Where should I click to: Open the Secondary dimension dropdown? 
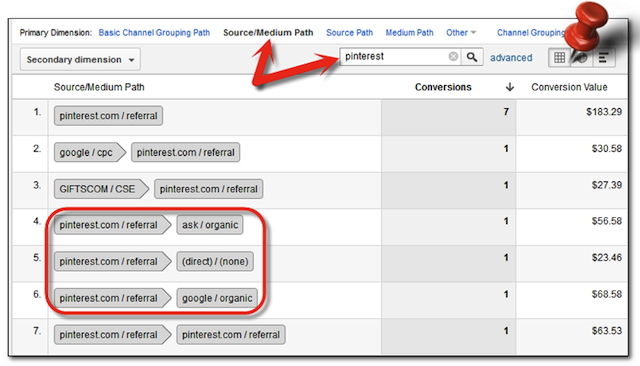pyautogui.click(x=80, y=60)
